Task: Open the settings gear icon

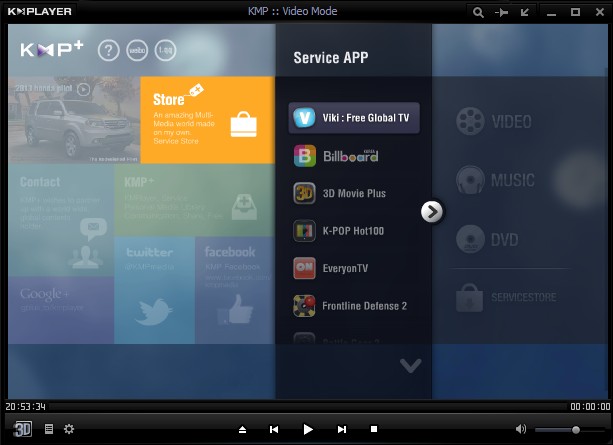Action: 69,429
